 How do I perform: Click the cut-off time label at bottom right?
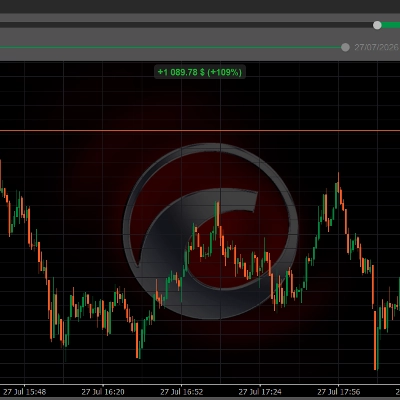398,392
